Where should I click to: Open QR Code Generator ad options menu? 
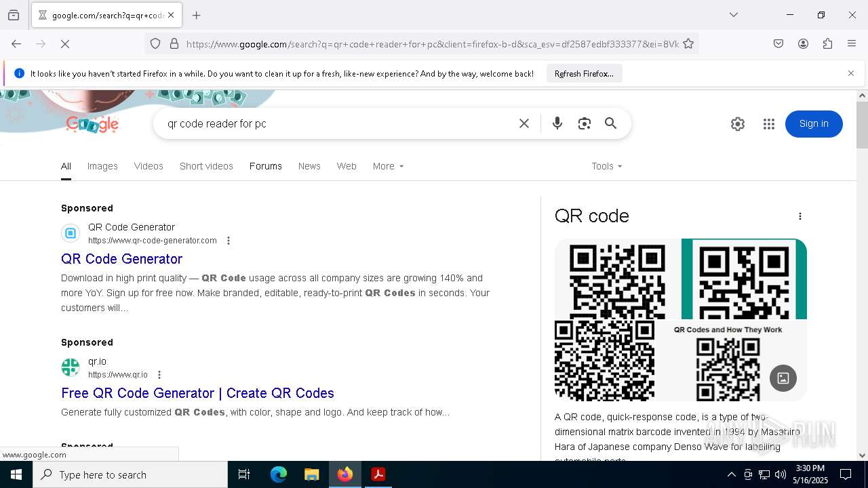[229, 241]
